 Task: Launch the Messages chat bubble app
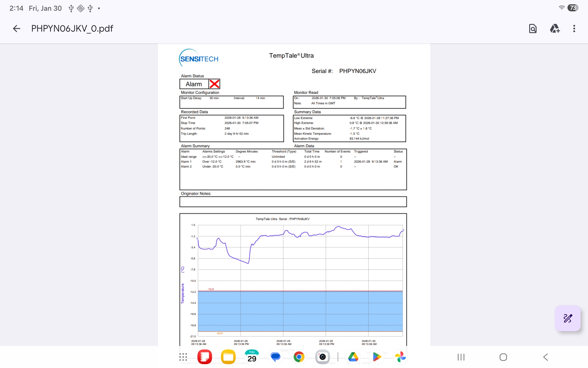coord(275,357)
